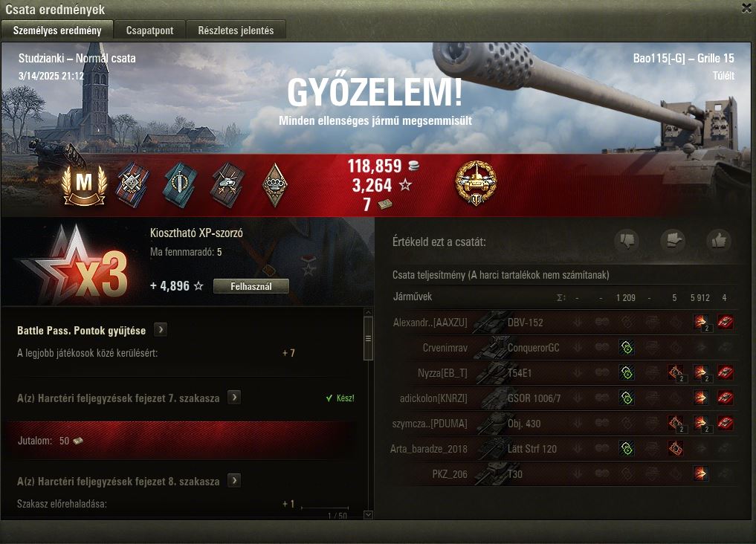Screen dimensions: 756x544
Task: Click the x3 XP multiplier star graphic
Action: click(x=76, y=265)
